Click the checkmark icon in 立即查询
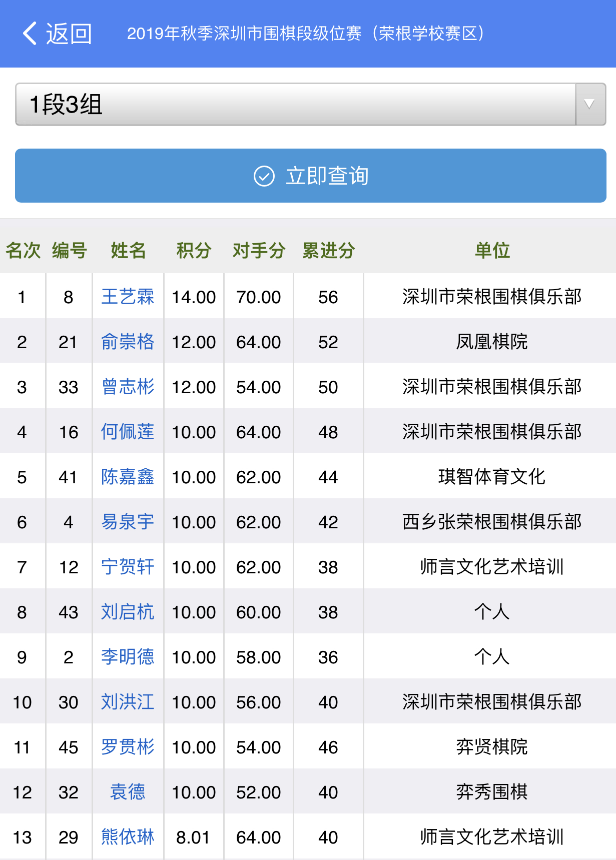 [264, 176]
